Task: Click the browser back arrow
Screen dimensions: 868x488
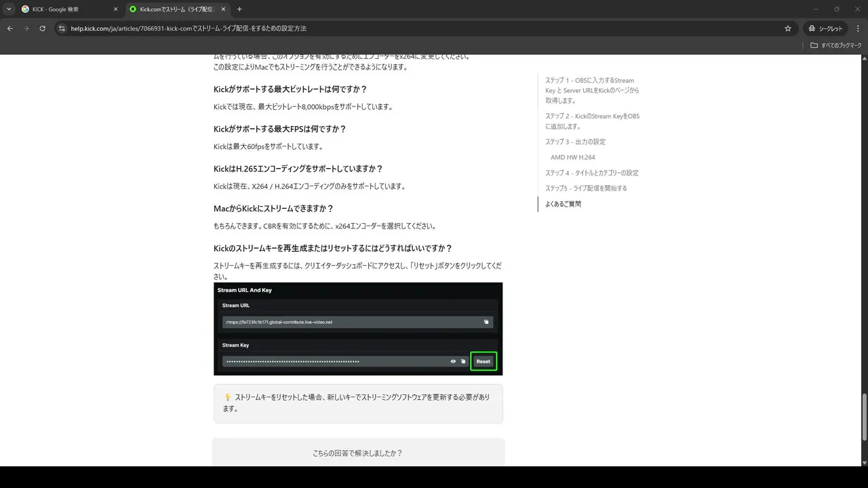Action: [x=9, y=28]
